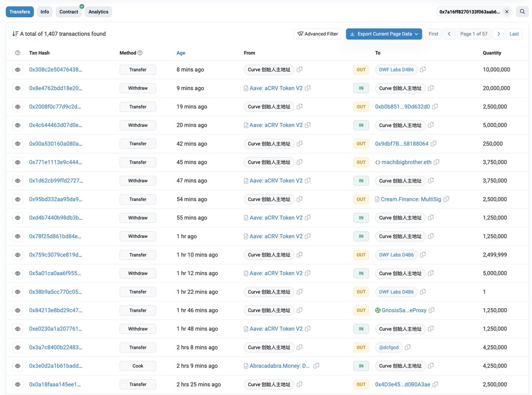
Task: Open GnosisSa...eProxy address
Action: click(x=404, y=310)
